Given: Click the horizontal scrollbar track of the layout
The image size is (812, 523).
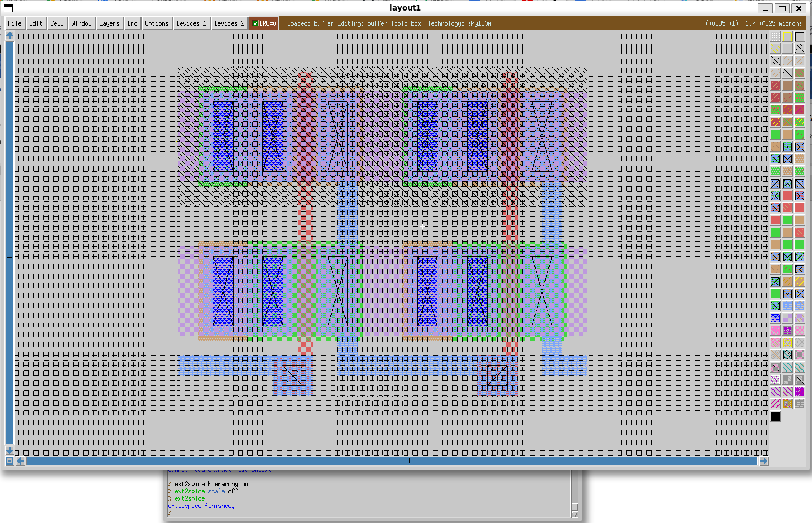Looking at the screenshot, I should click(392, 461).
